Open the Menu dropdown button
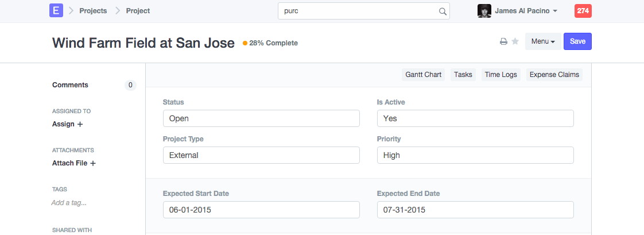Image resolution: width=644 pixels, height=235 pixels. pyautogui.click(x=542, y=41)
